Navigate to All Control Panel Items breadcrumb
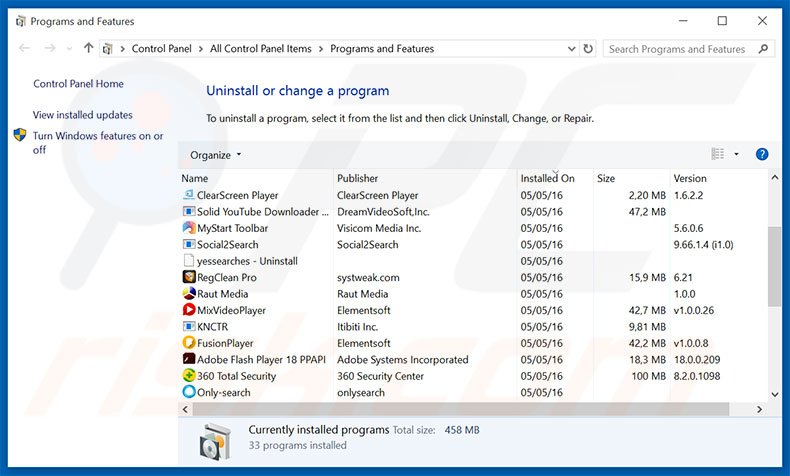This screenshot has height=476, width=790. tap(260, 49)
